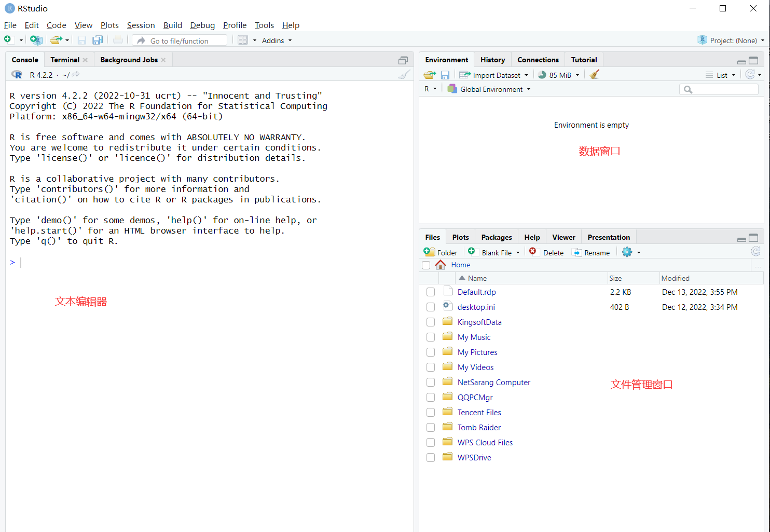Viewport: 770px width, 532px height.
Task: Click the Home directory house icon
Action: pyautogui.click(x=441, y=265)
